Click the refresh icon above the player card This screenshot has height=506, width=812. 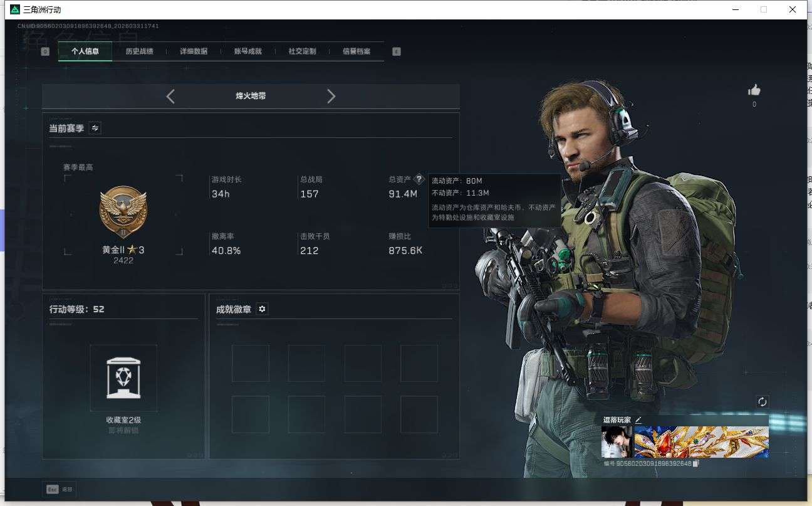(762, 402)
